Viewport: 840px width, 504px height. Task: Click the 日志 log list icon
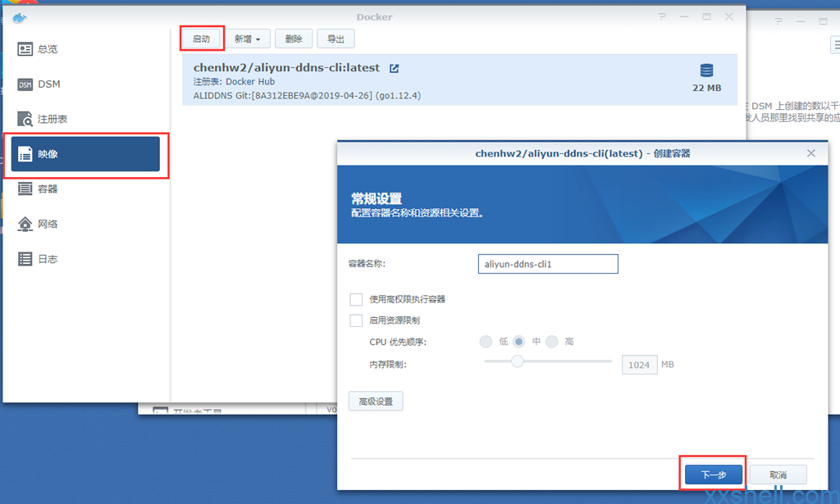(25, 259)
